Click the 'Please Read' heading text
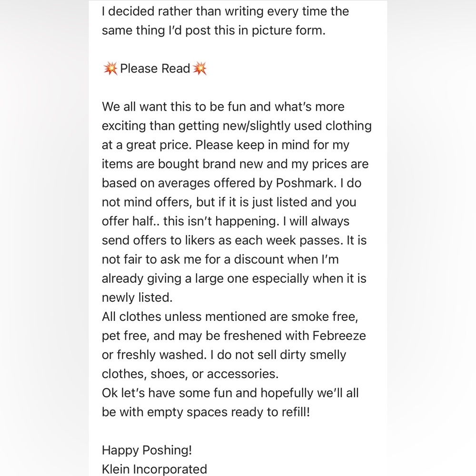Viewport: 476px width, 476px height. 155,69
